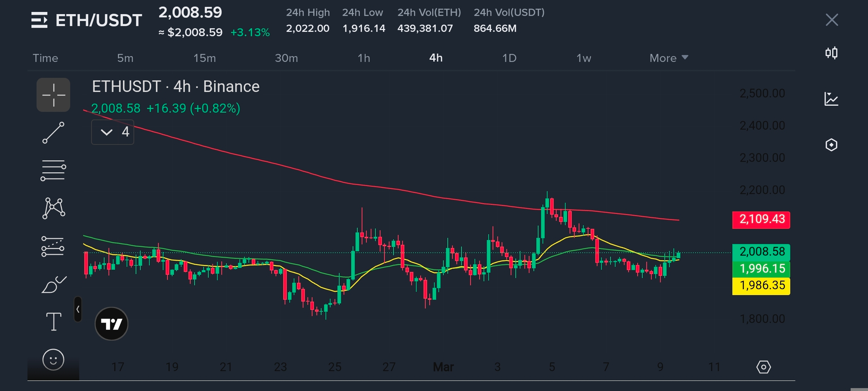Open the Fibonacci retracement tool
Viewport: 868px width, 391px height.
[x=53, y=171]
